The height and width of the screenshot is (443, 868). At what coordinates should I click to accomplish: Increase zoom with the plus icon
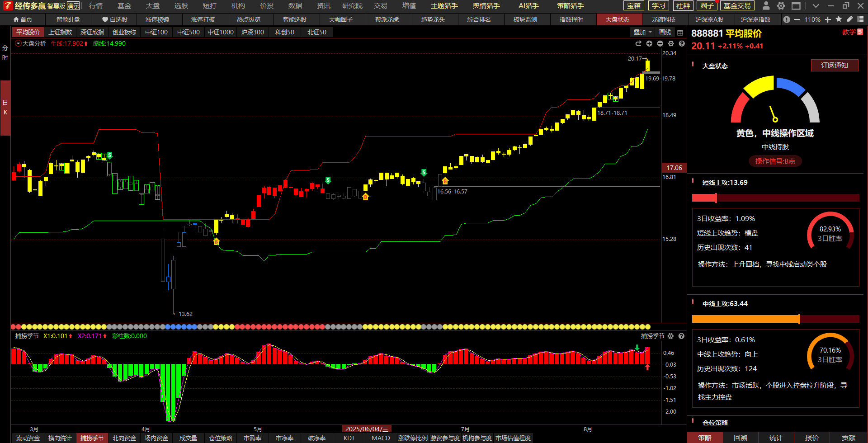828,19
